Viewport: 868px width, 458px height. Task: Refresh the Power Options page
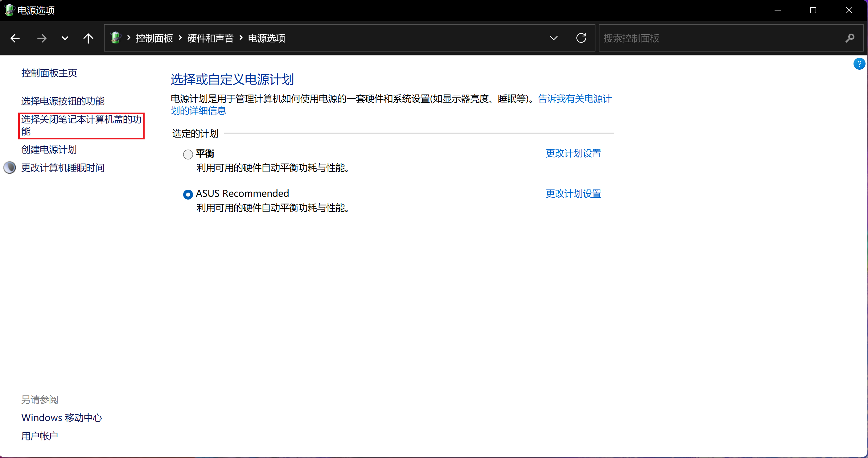point(581,38)
